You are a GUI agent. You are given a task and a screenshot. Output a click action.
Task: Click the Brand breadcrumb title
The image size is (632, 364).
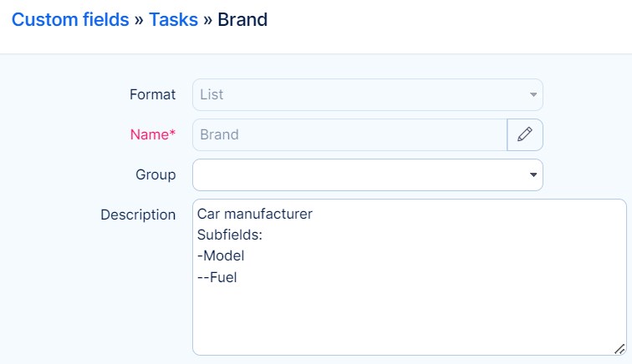click(x=242, y=19)
